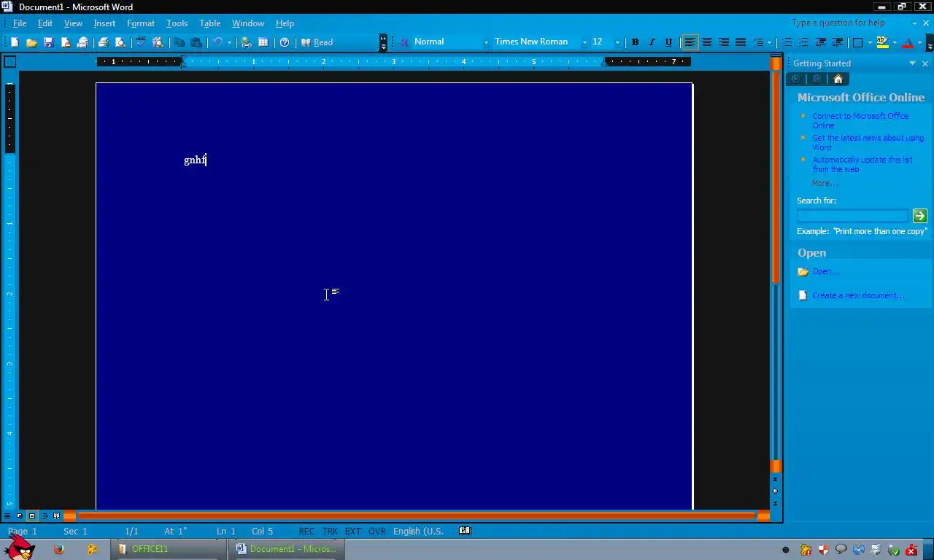The image size is (934, 560).
Task: Start search with green arrow button
Action: coord(919,216)
